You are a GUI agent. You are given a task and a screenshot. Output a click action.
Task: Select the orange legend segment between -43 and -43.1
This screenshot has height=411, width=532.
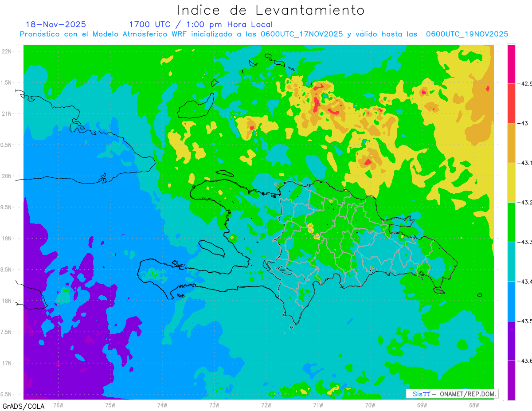pos(511,143)
